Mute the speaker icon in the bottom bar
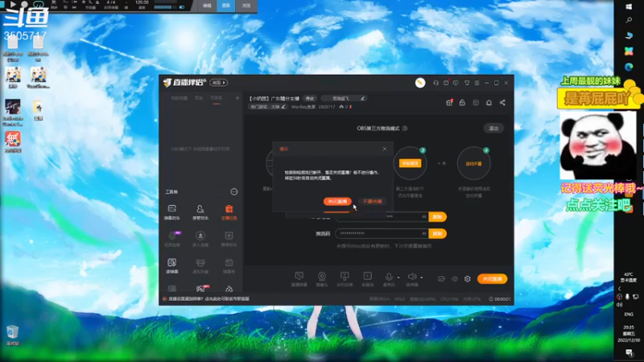Image resolution: width=644 pixels, height=362 pixels. [x=411, y=277]
